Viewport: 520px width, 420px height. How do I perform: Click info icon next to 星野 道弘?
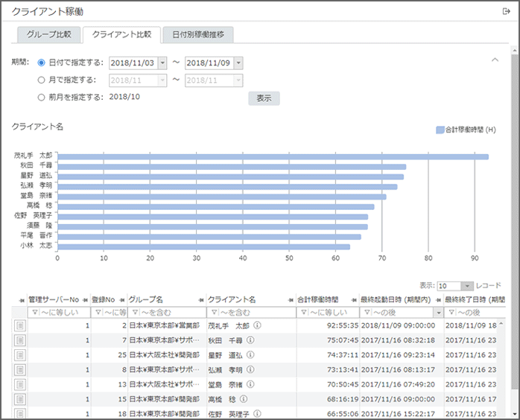click(x=250, y=354)
